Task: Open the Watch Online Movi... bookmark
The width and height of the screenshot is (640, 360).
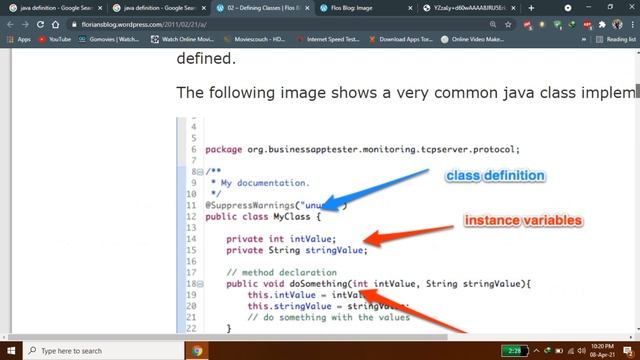Action: [182, 39]
